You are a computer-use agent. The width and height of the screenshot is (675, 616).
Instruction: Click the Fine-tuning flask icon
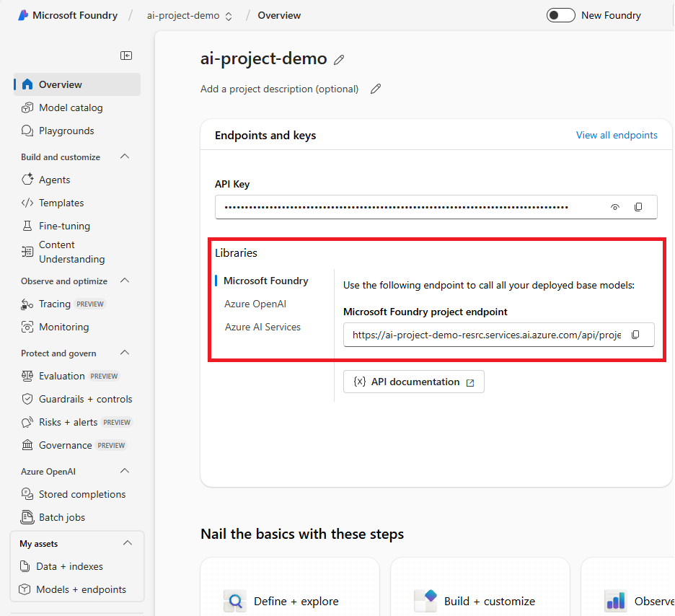point(27,226)
